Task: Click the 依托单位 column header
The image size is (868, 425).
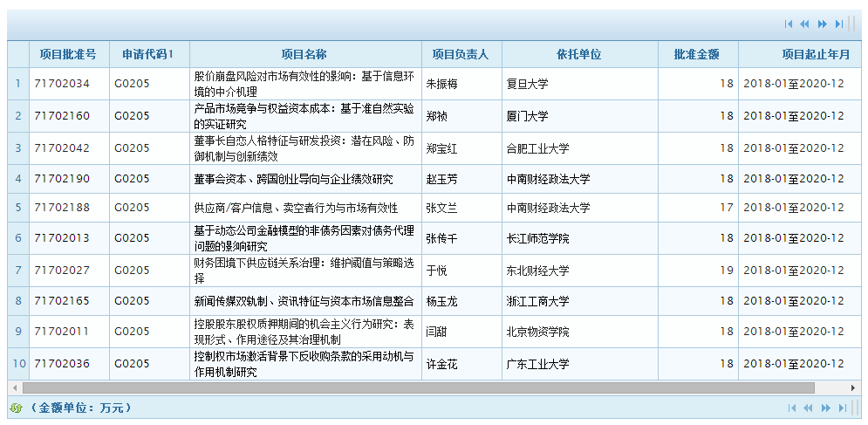Action: (x=579, y=54)
